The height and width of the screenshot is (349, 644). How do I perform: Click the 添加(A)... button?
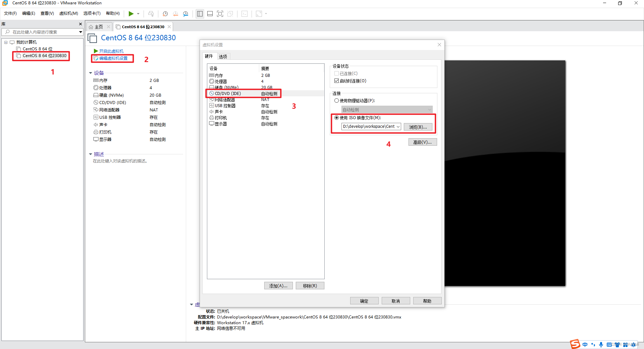point(278,286)
